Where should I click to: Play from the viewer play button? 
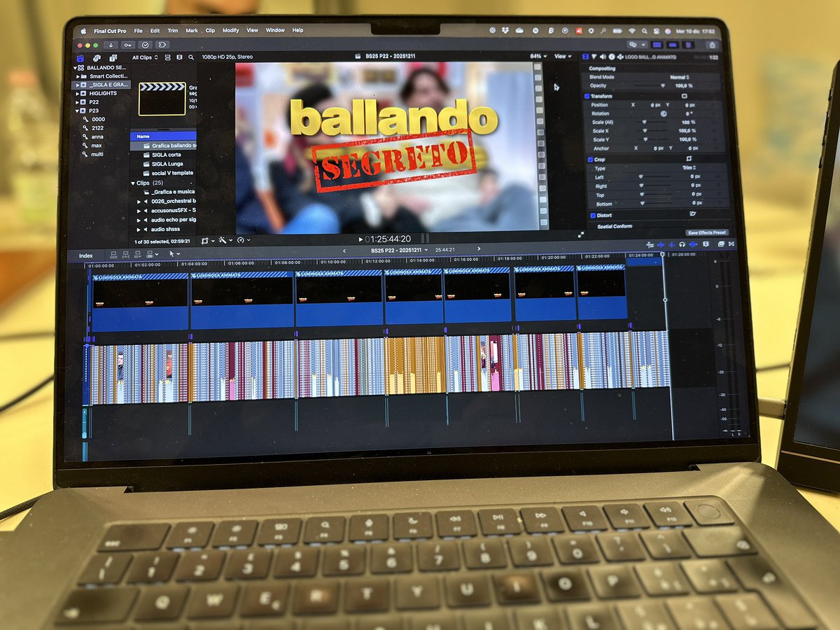360,239
